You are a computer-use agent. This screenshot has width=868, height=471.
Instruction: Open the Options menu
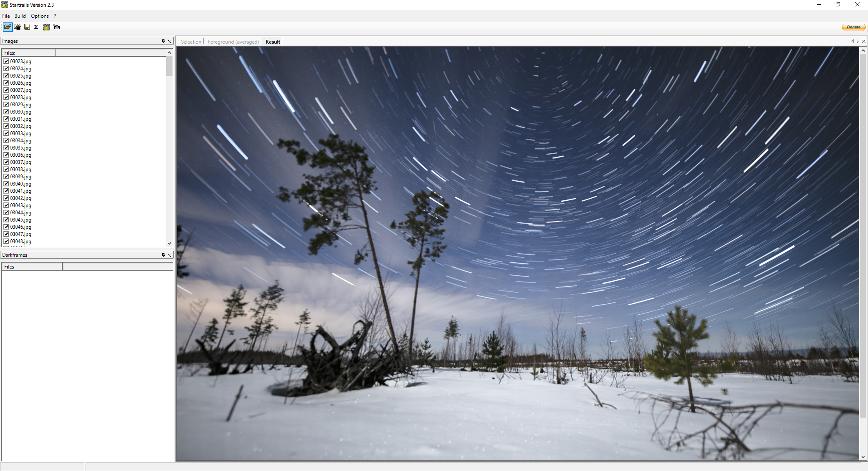click(x=40, y=16)
